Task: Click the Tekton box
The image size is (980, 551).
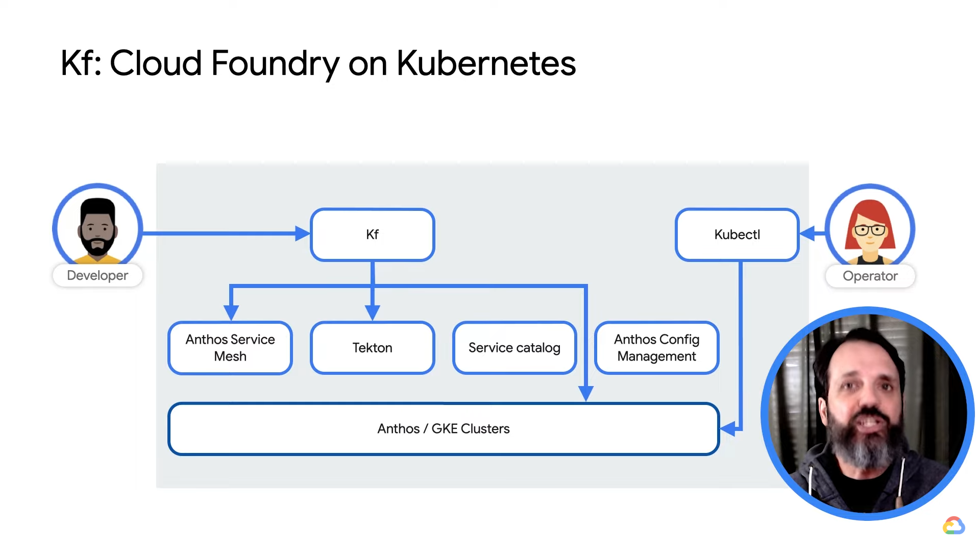Action: point(373,348)
